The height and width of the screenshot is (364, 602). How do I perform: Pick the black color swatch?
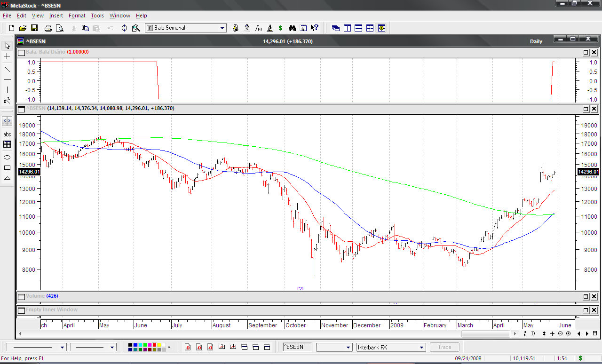coord(130,345)
